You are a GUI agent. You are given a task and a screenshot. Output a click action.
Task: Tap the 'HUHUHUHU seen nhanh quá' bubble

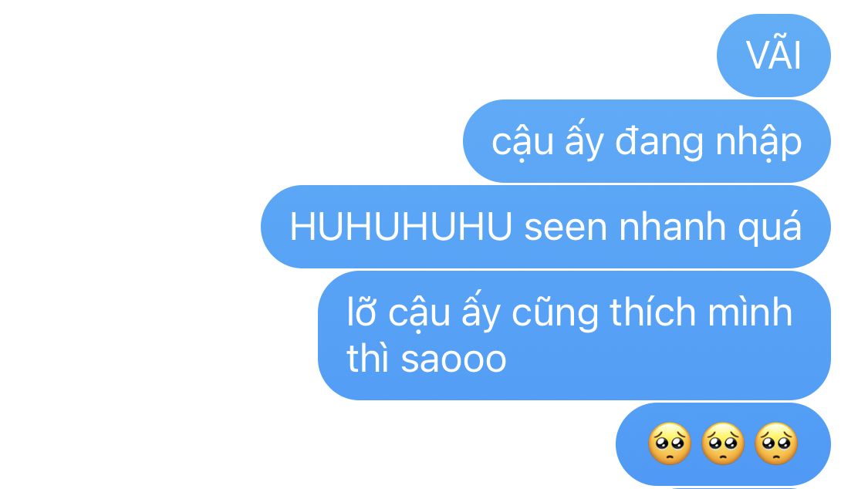pyautogui.click(x=545, y=227)
